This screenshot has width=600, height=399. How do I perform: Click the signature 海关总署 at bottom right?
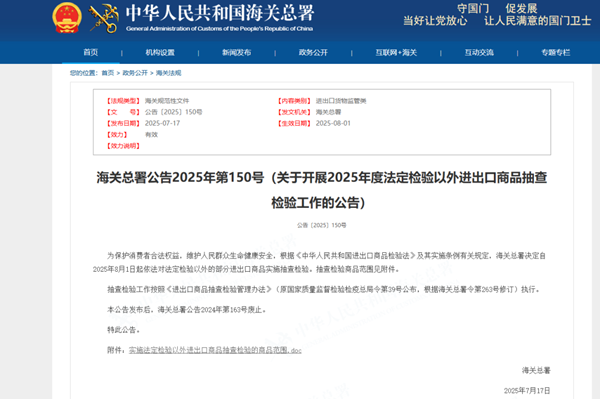536,370
